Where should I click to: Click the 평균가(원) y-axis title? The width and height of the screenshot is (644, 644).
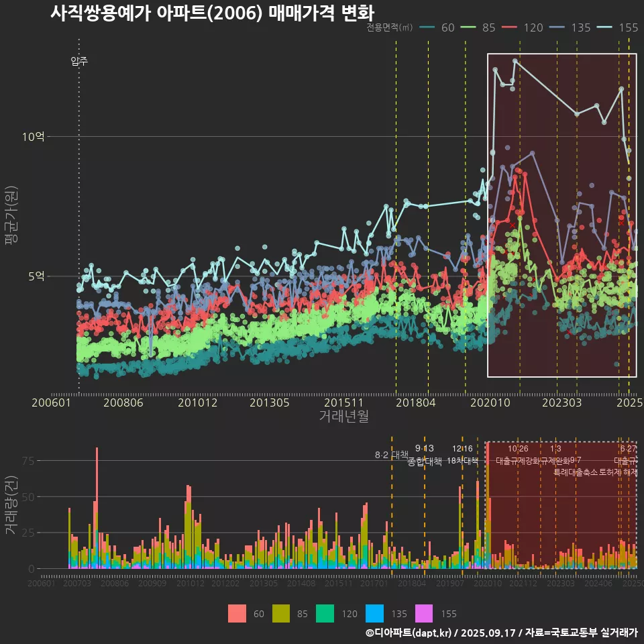pos(11,215)
